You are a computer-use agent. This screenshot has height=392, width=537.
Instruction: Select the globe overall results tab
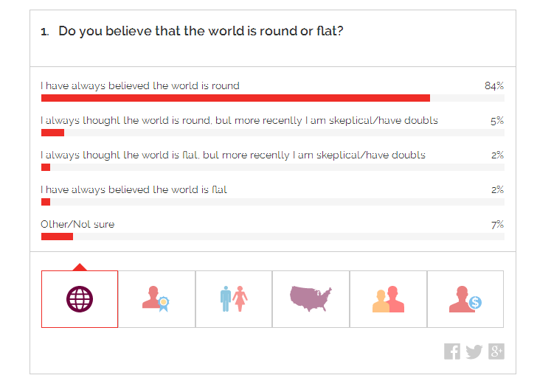click(x=80, y=298)
